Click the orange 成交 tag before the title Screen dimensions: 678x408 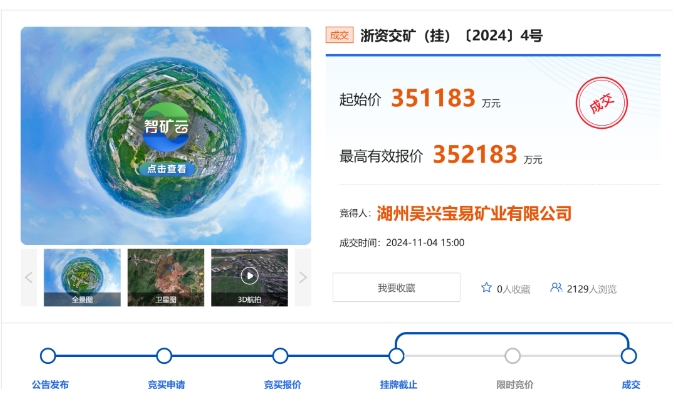(339, 35)
